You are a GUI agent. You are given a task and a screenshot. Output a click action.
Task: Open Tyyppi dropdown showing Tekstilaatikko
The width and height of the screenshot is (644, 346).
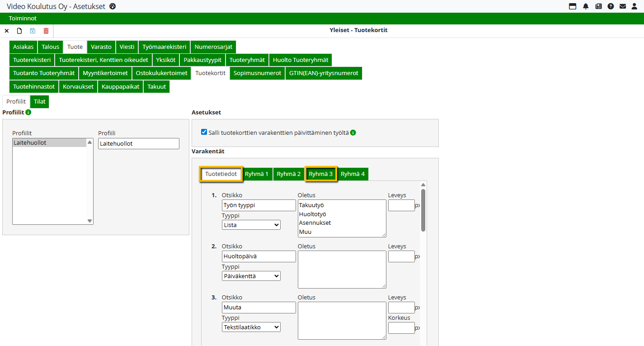(x=251, y=327)
